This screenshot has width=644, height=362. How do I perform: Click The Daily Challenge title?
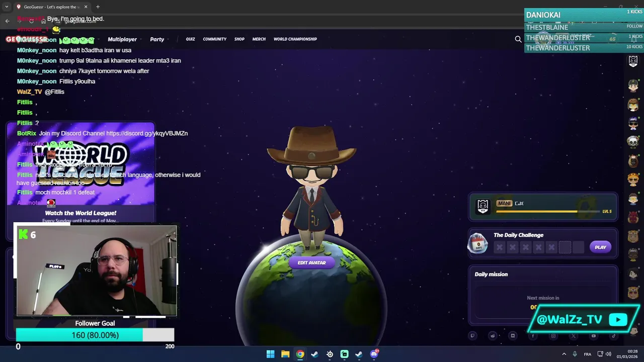(x=518, y=235)
